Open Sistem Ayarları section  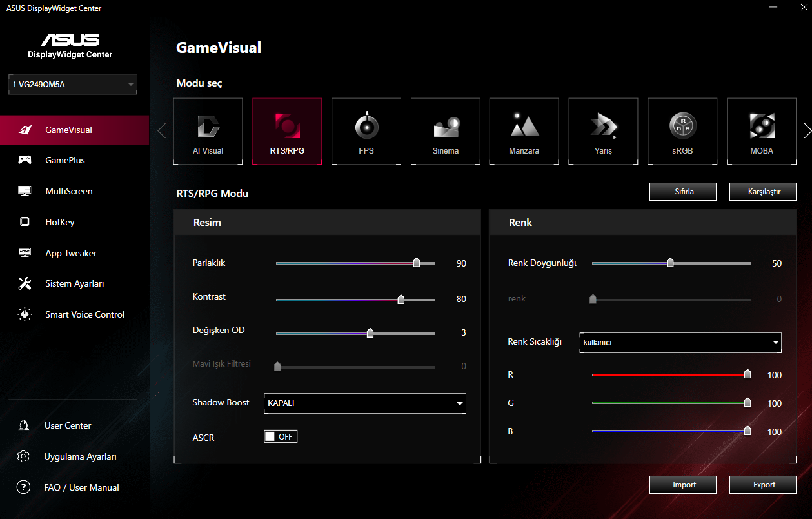click(75, 283)
